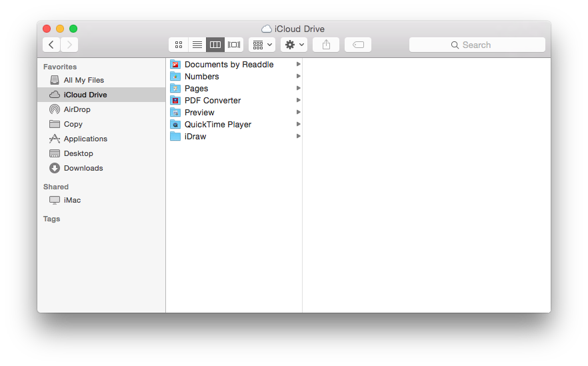Click the Preview folder icon
The image size is (588, 366).
(175, 112)
